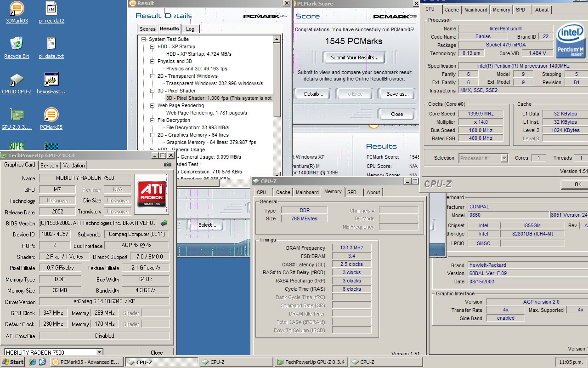
Task: Collapse the HDD - XP Startup node
Action: [153, 47]
